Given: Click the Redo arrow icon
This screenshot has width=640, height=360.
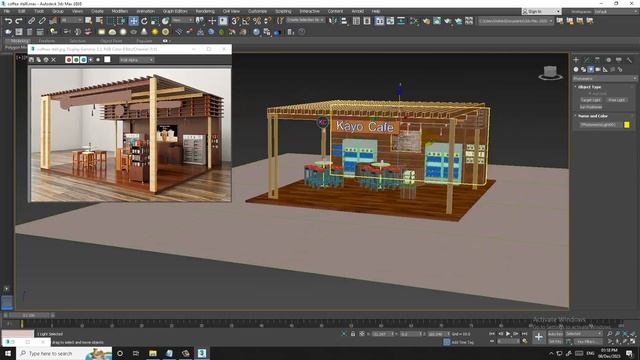Looking at the screenshot, I should (x=19, y=20).
